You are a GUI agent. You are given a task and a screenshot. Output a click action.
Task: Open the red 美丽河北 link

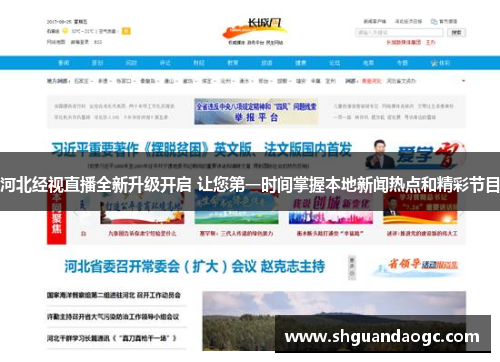click(371, 81)
